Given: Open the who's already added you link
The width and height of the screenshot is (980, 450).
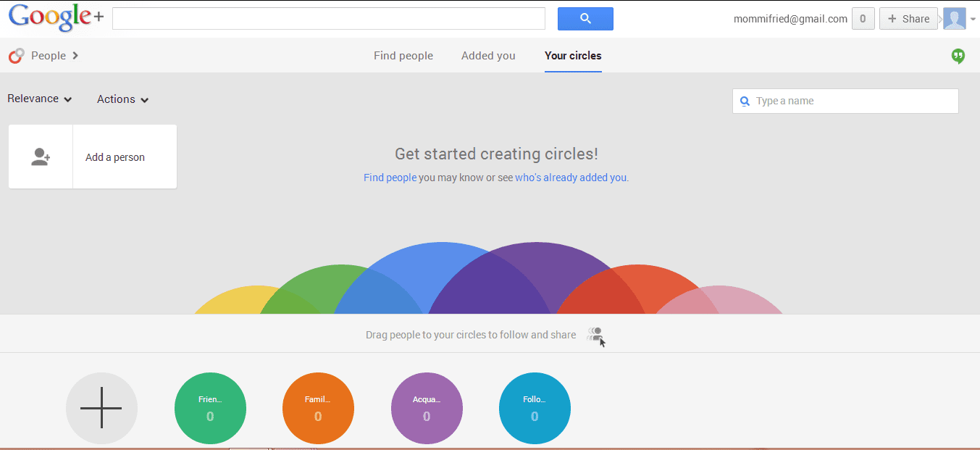Looking at the screenshot, I should coord(571,178).
